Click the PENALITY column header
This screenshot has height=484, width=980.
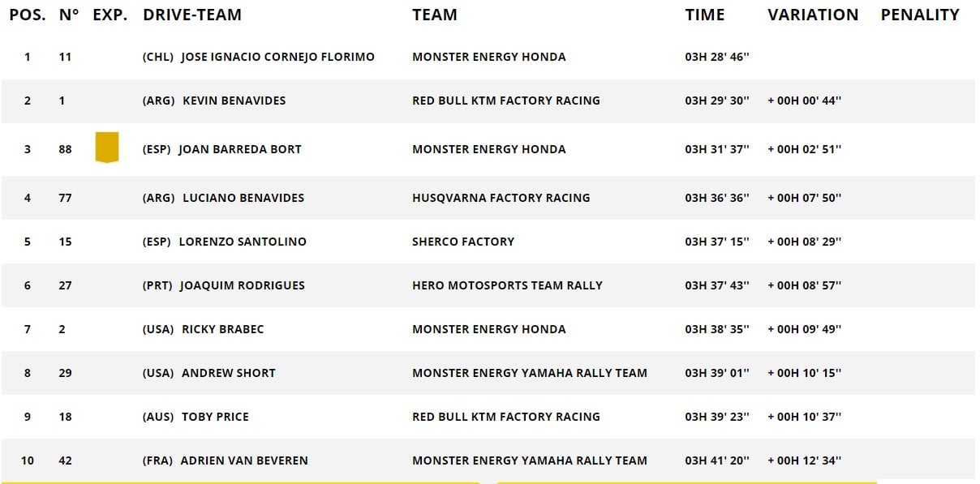tap(920, 15)
